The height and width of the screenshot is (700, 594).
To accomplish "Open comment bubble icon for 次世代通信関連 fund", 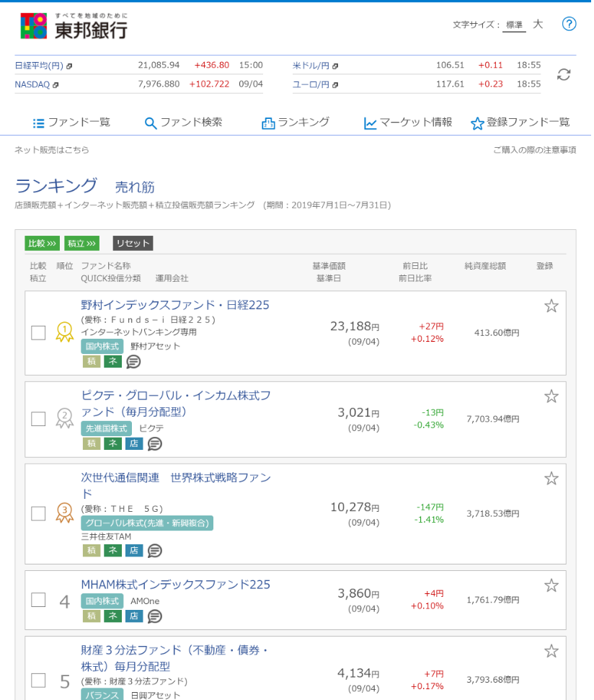I will (155, 551).
